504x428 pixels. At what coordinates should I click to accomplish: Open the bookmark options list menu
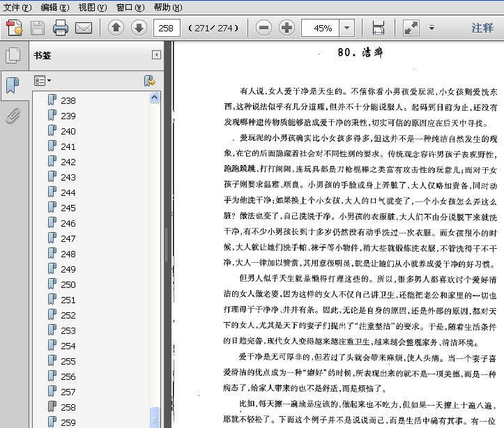click(43, 81)
